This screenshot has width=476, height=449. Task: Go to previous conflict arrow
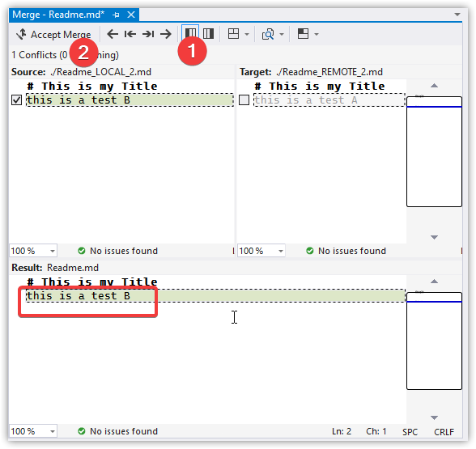tap(113, 34)
